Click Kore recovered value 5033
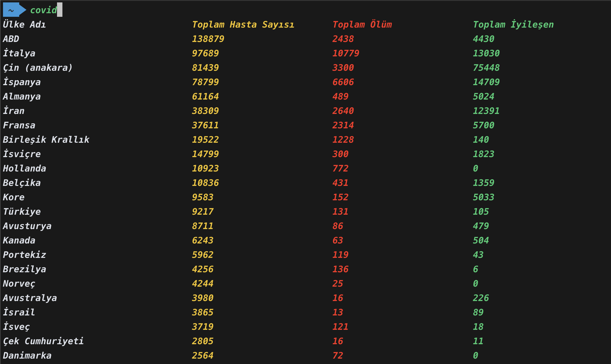The image size is (611, 364). point(483,197)
